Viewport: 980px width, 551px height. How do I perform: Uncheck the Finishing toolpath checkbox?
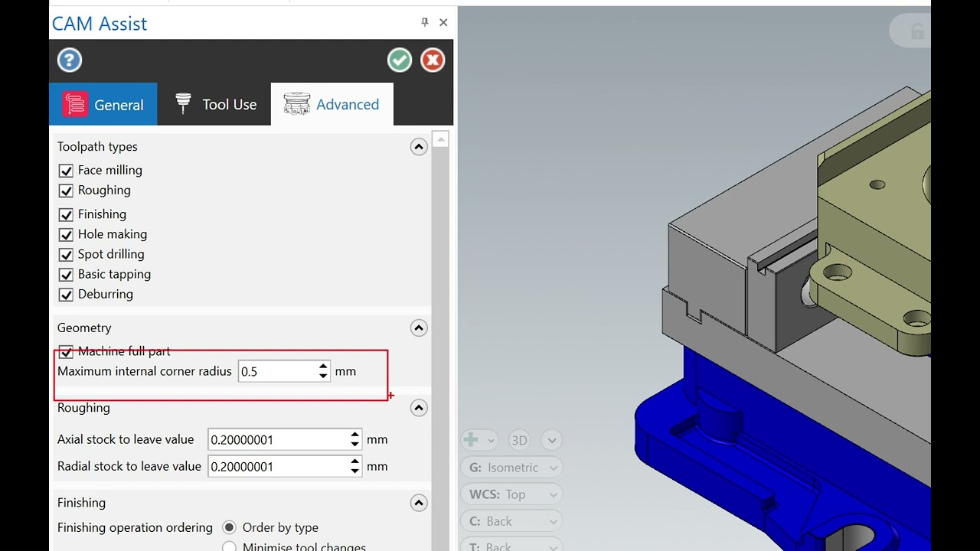coord(66,215)
